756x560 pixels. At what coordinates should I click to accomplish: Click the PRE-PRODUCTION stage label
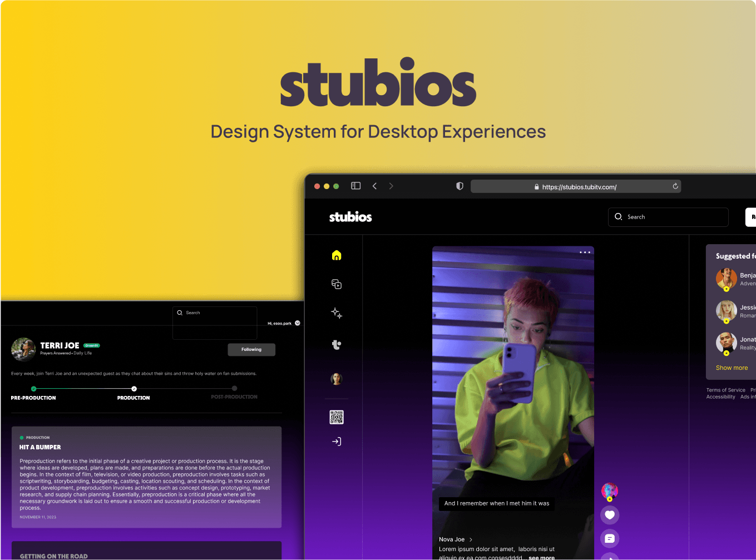33,398
